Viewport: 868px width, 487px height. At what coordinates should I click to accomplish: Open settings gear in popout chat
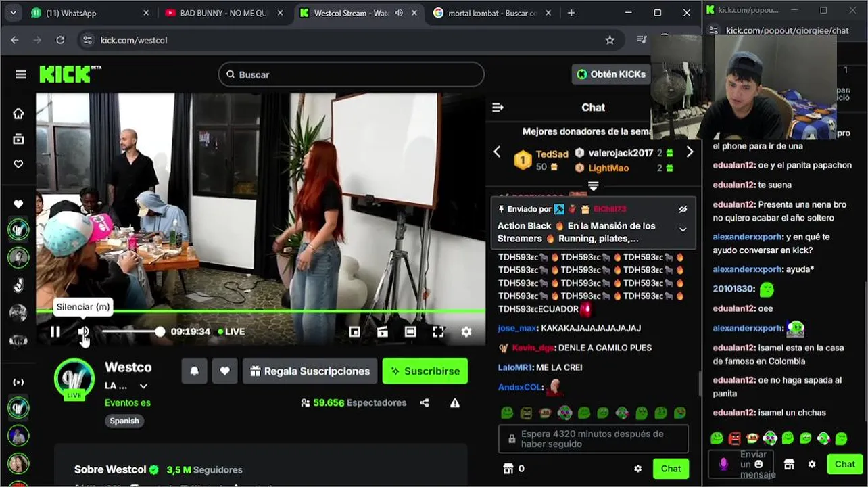812,464
